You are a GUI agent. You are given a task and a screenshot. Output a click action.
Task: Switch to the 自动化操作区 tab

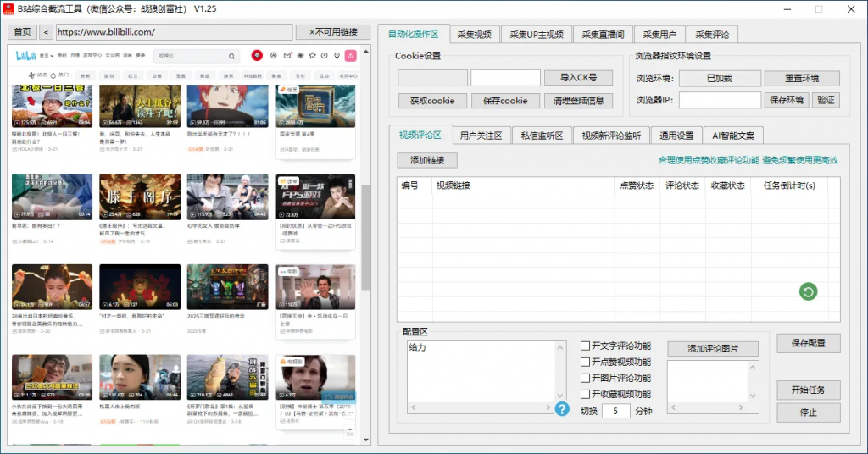tap(414, 34)
